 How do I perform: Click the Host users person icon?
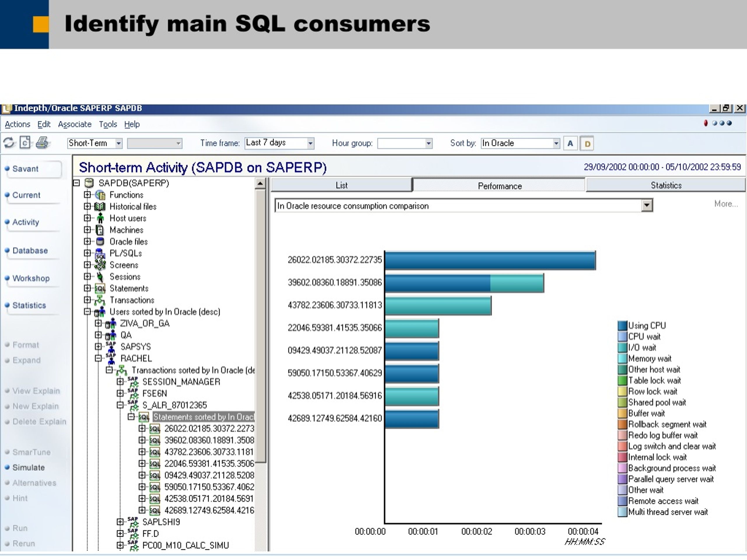[x=100, y=218]
